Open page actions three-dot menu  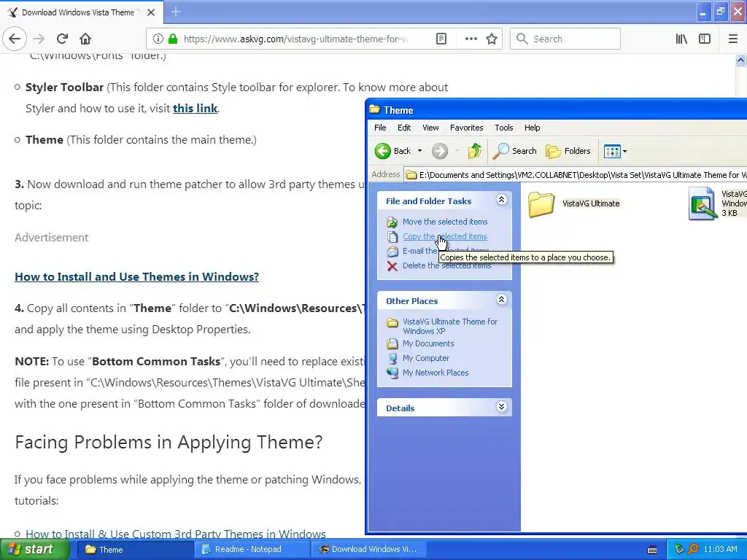[x=471, y=39]
